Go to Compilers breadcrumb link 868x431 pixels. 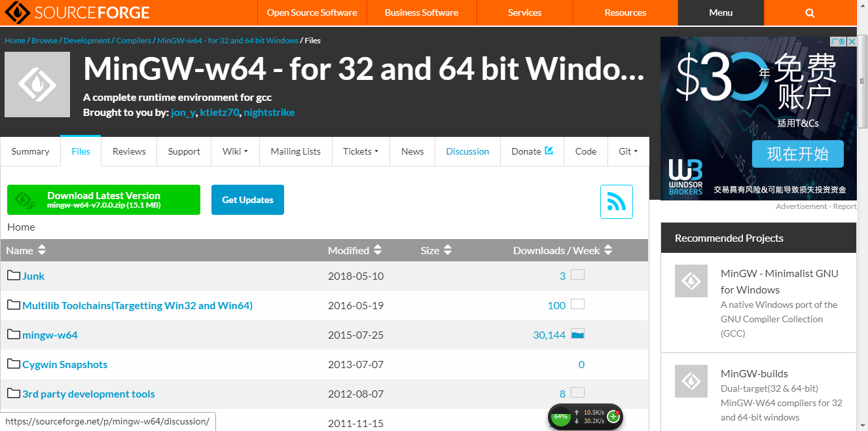point(134,41)
